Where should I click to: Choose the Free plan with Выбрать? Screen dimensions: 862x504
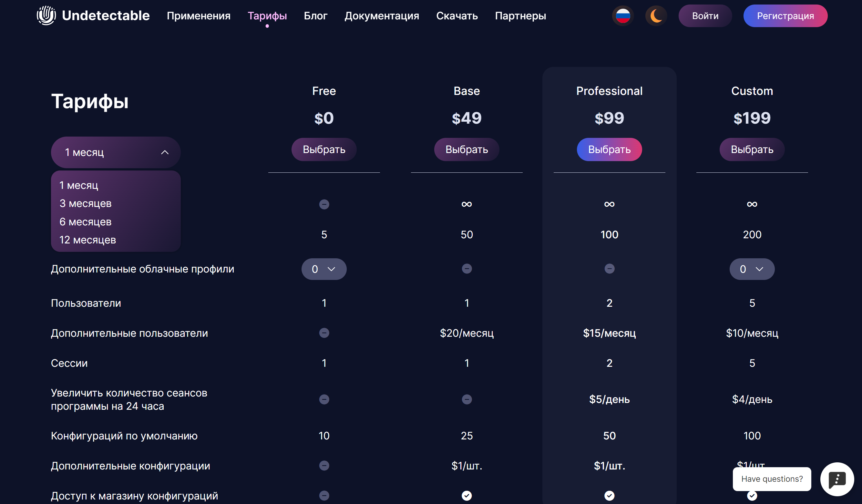323,149
